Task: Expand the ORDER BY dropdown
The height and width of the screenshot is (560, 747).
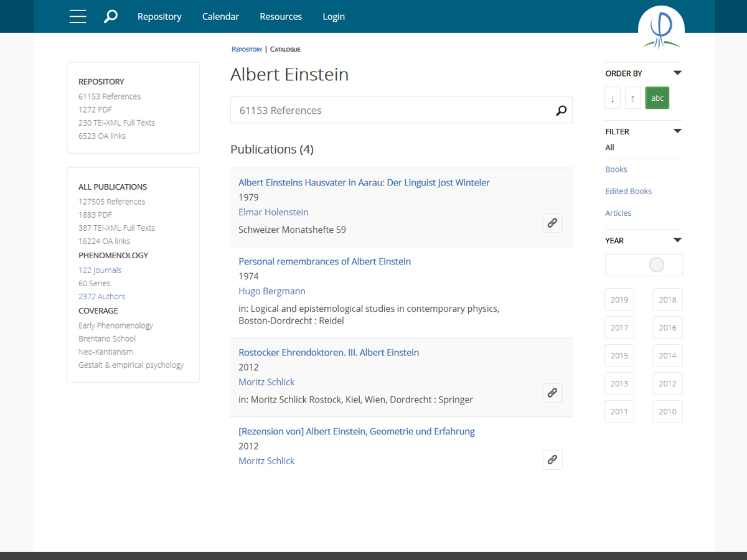Action: pos(677,72)
